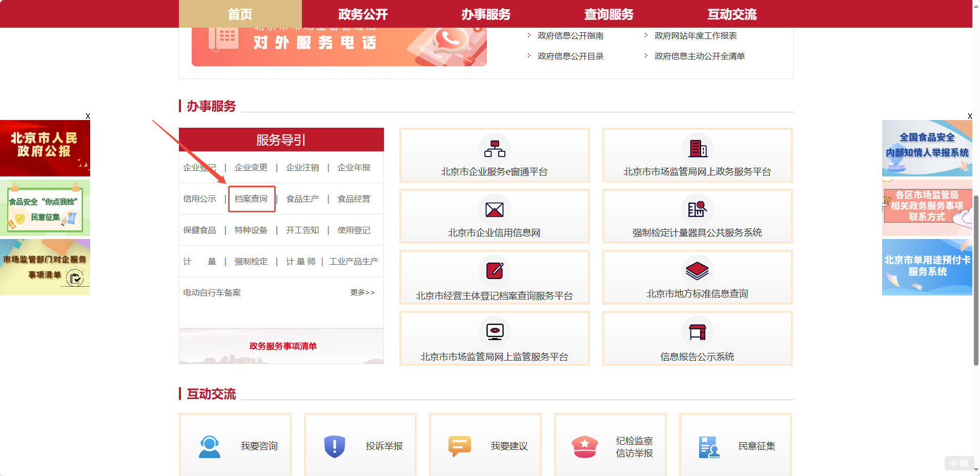Expand the 更多>> link in 服务导引

click(x=362, y=292)
